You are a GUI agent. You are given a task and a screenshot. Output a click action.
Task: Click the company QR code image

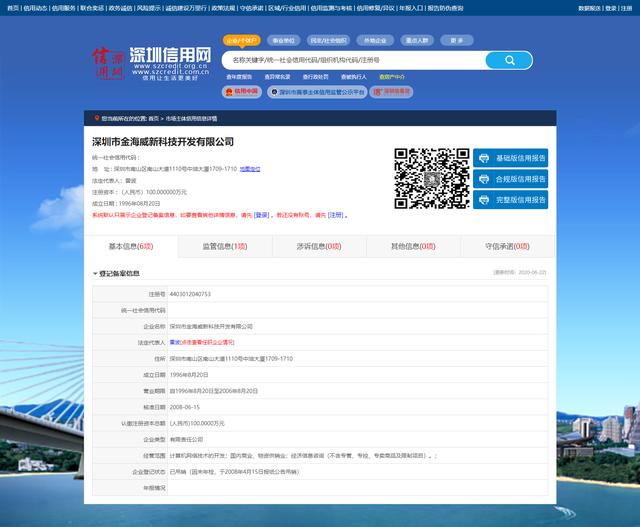pyautogui.click(x=431, y=178)
